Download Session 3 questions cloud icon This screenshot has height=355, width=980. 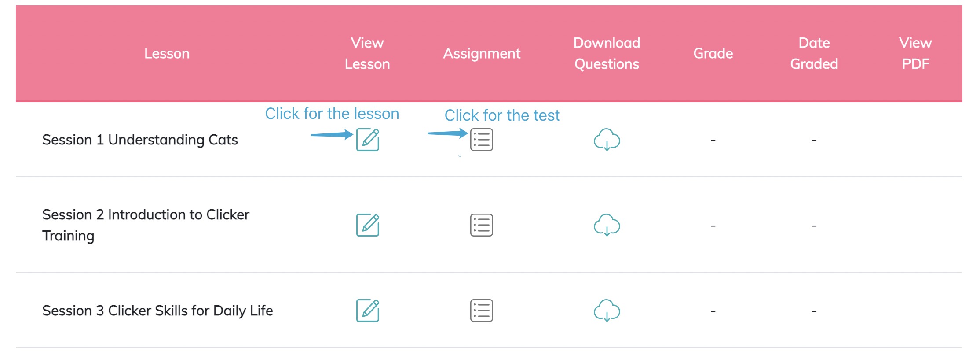607,311
